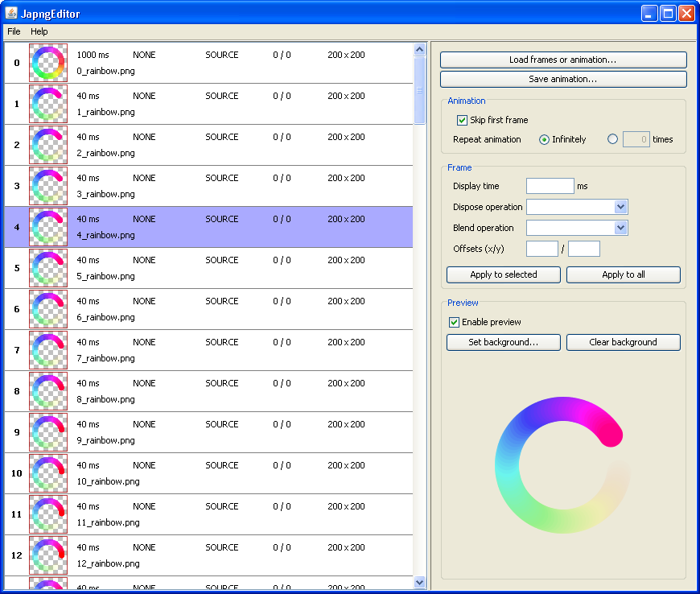Screen dimensions: 700x594
Task: Toggle the Skip first frame checkbox
Action: click(462, 120)
